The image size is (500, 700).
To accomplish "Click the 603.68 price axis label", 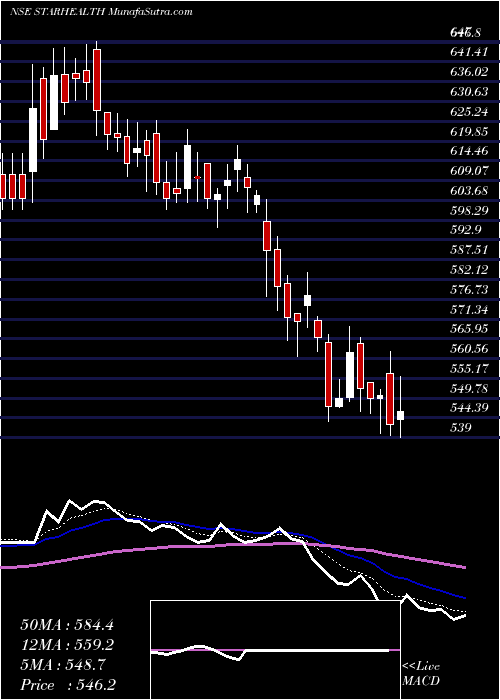I will [470, 190].
